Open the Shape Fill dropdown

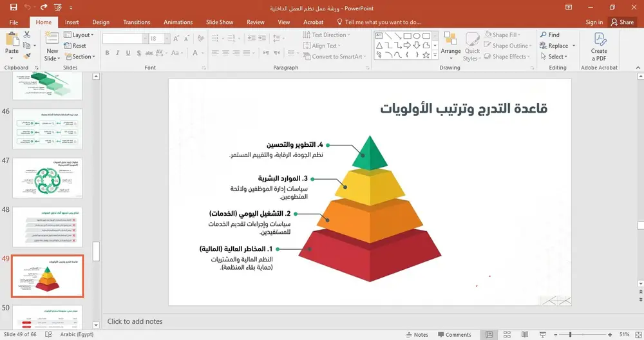(x=503, y=35)
